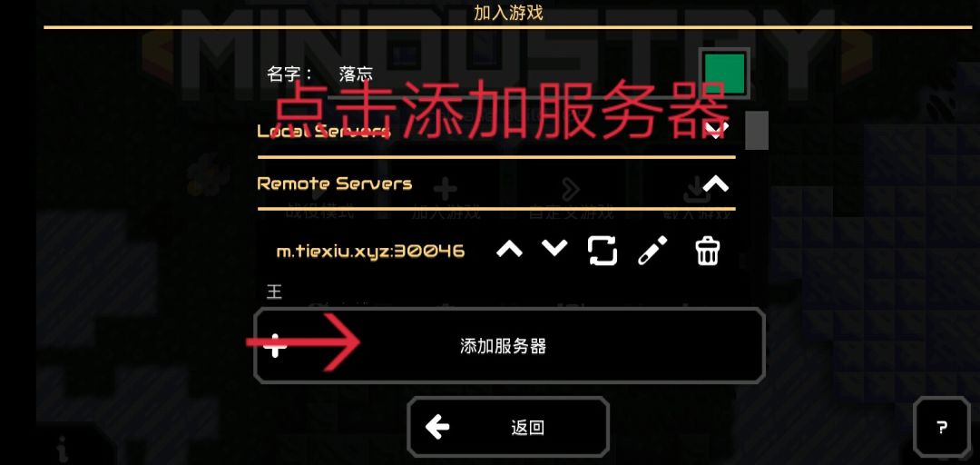Open the green player color swatch

[724, 74]
